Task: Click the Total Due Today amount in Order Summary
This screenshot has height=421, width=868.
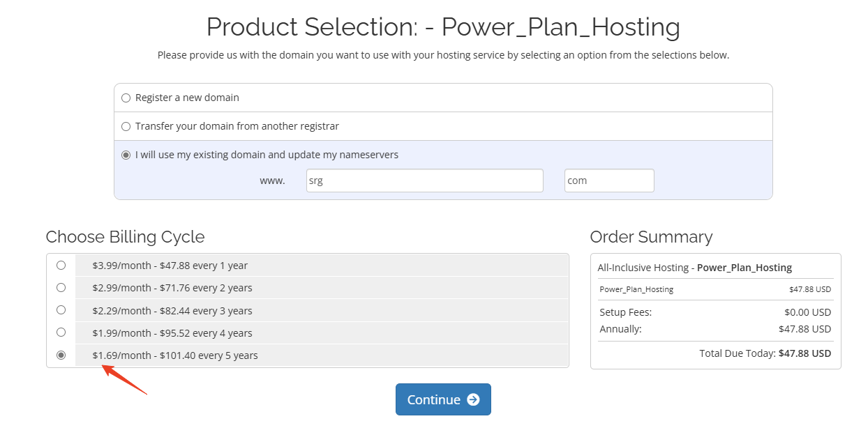Action: [x=805, y=353]
